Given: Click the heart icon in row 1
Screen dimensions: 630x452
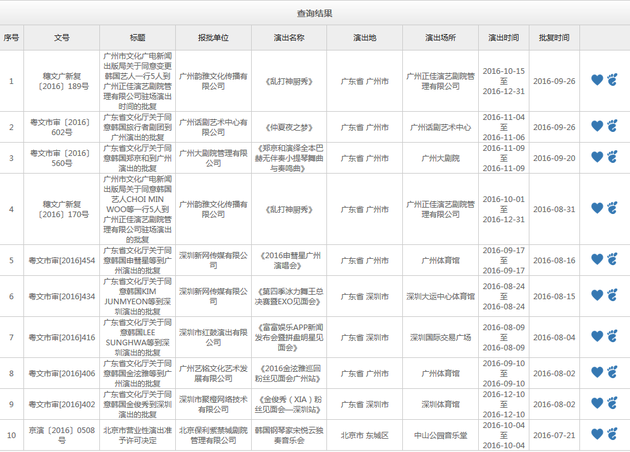Looking at the screenshot, I should pyautogui.click(x=597, y=80).
